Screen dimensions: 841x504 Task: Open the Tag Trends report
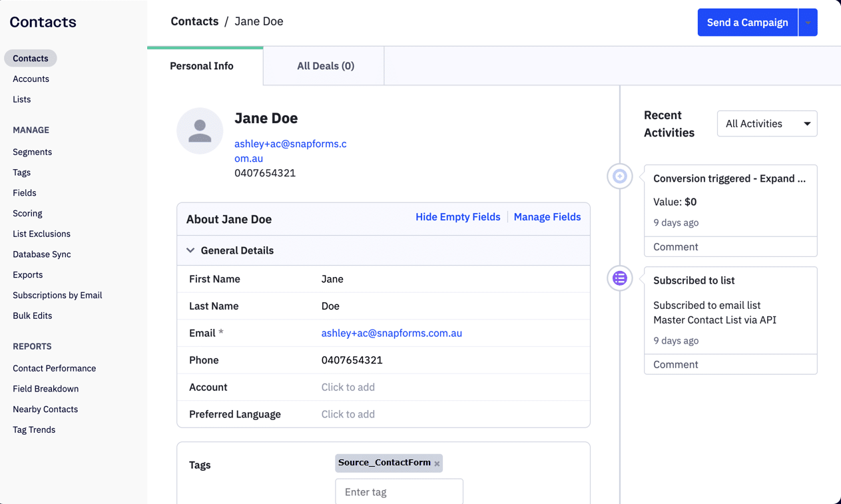(x=34, y=430)
